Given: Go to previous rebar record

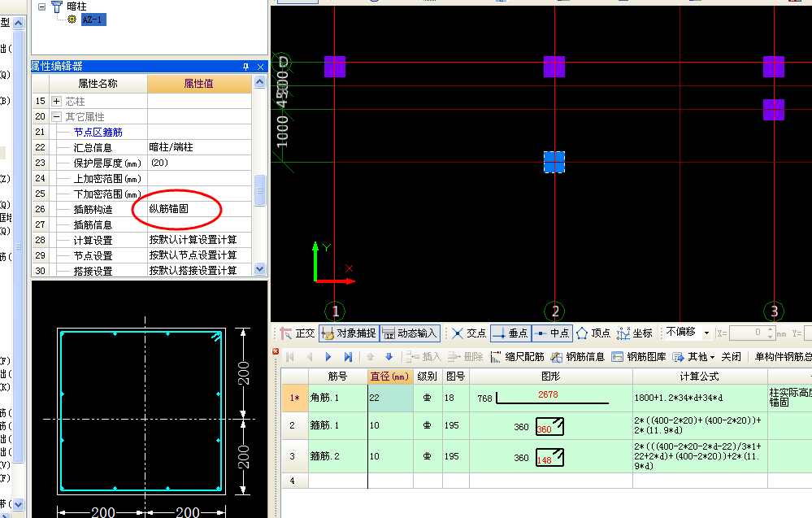Looking at the screenshot, I should point(310,357).
